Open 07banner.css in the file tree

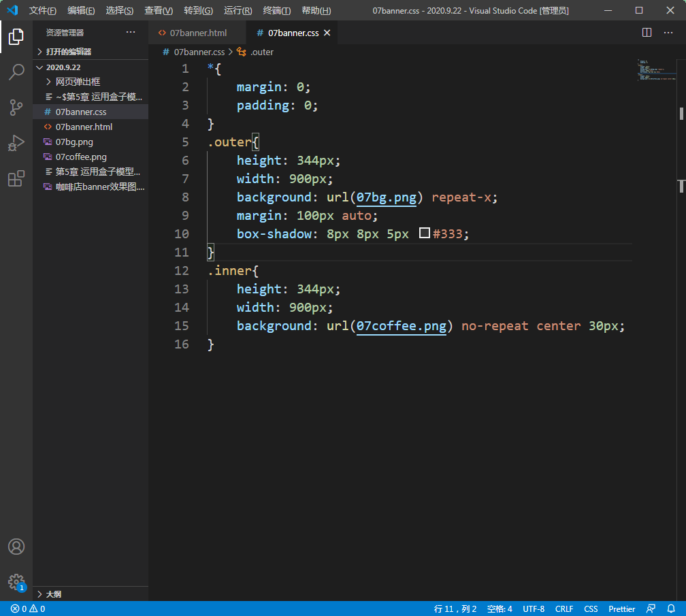pos(91,112)
